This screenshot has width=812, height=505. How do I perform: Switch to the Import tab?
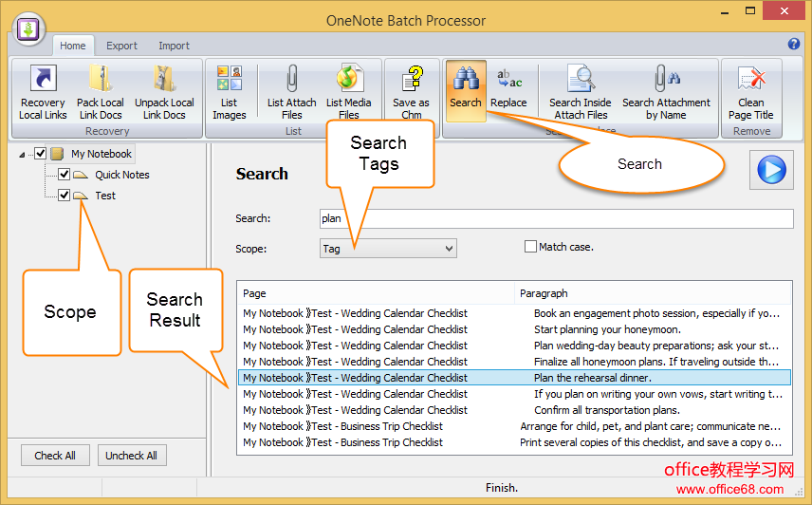(174, 46)
